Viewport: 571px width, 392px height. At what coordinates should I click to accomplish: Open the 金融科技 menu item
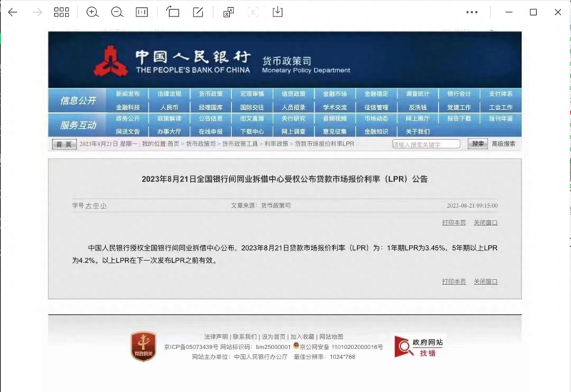coord(128,108)
